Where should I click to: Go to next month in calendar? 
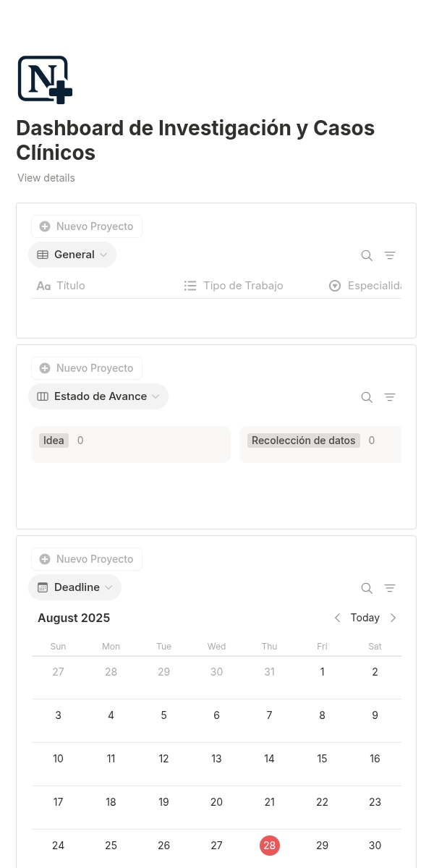393,618
